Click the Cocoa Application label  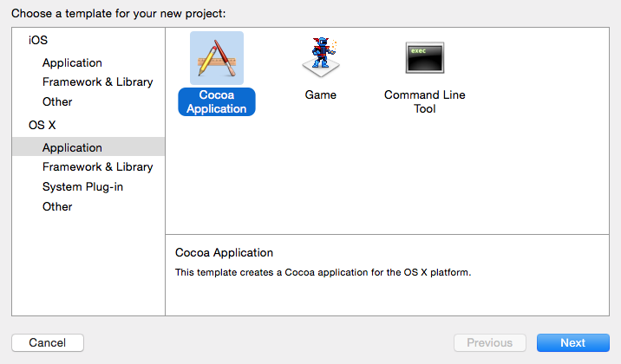(x=216, y=101)
